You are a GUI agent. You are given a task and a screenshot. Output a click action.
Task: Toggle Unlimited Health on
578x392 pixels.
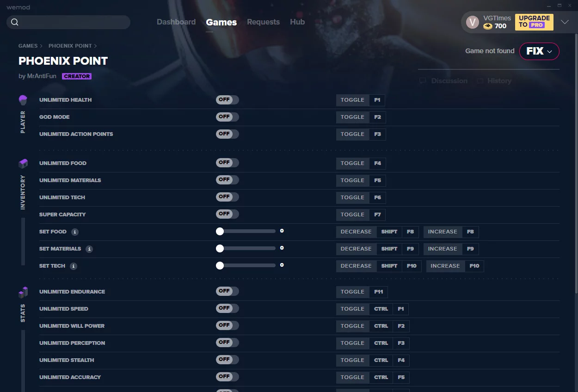[228, 100]
